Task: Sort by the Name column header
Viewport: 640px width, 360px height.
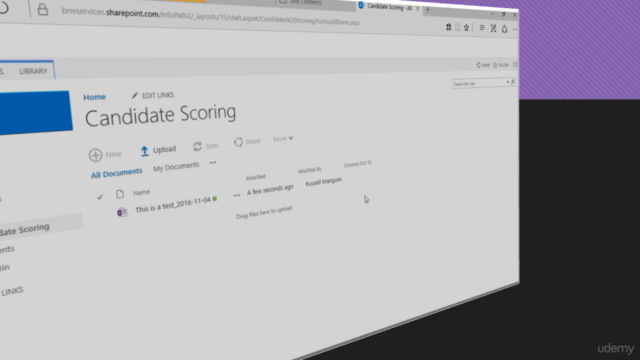Action: pyautogui.click(x=141, y=192)
